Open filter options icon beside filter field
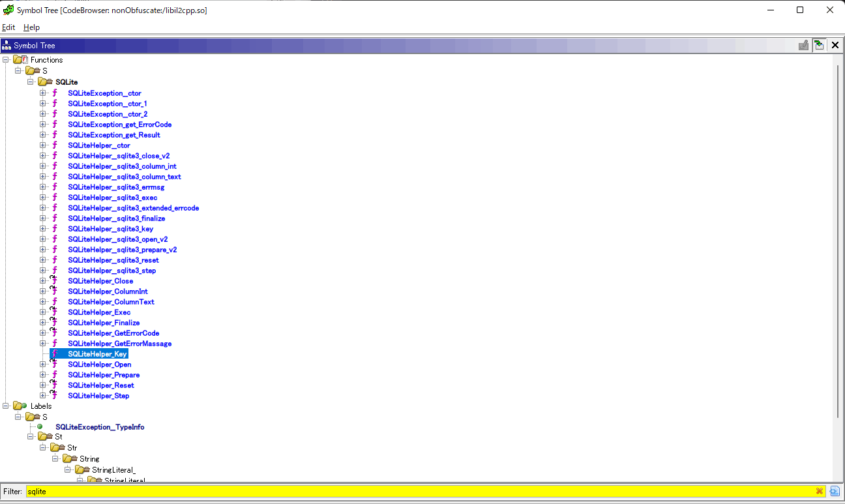 point(835,491)
